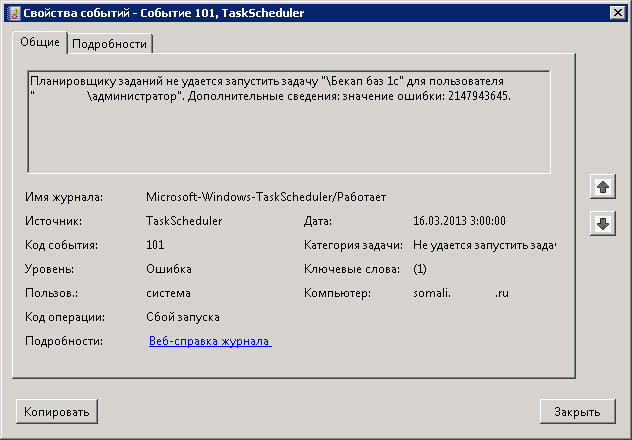The image size is (632, 440).
Task: Open Веб-справка журнала link
Action: point(210,341)
